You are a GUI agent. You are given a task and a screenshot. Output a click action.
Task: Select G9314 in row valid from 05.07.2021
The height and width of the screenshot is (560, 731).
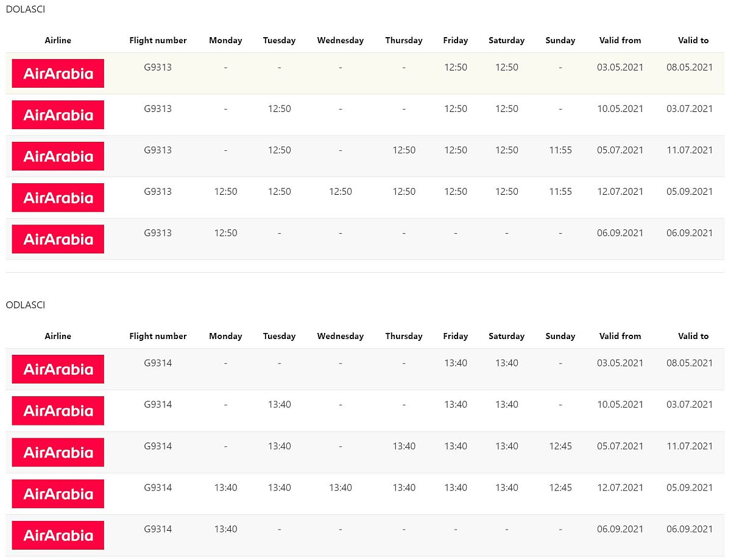coord(158,446)
